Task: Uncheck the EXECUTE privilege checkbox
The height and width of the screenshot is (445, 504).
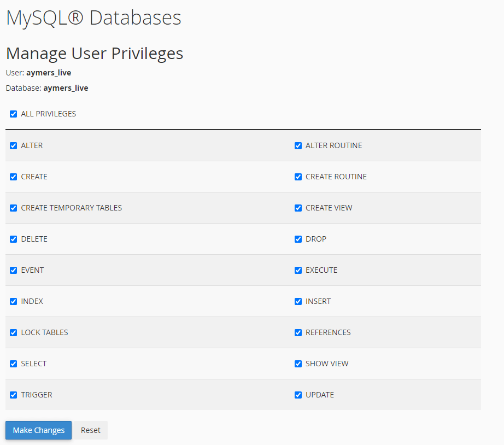Action: (x=298, y=271)
